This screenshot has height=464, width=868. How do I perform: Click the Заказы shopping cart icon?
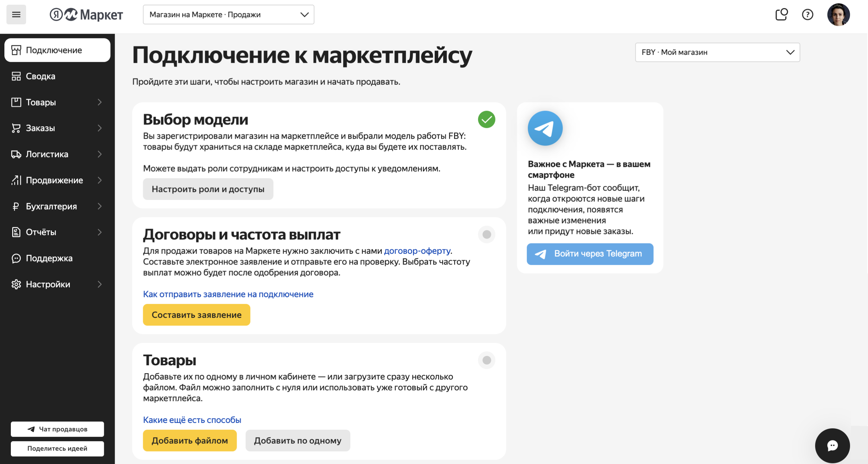(x=16, y=128)
